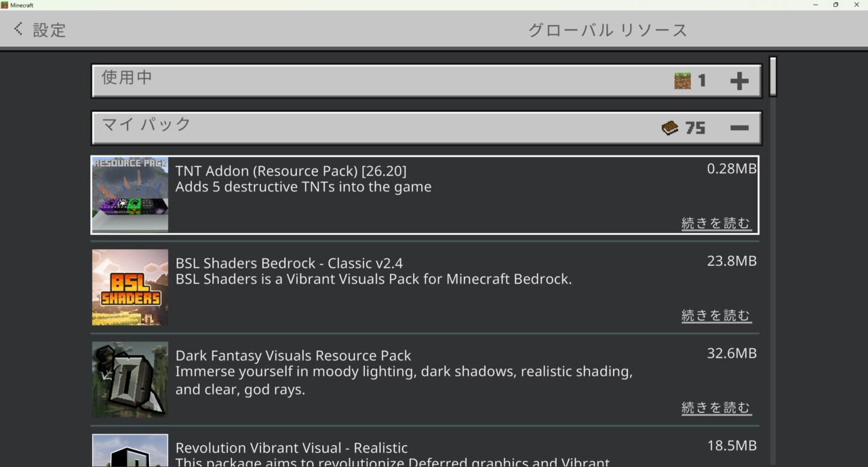Click the 設定 back label
The height and width of the screenshot is (467, 868).
pyautogui.click(x=50, y=30)
